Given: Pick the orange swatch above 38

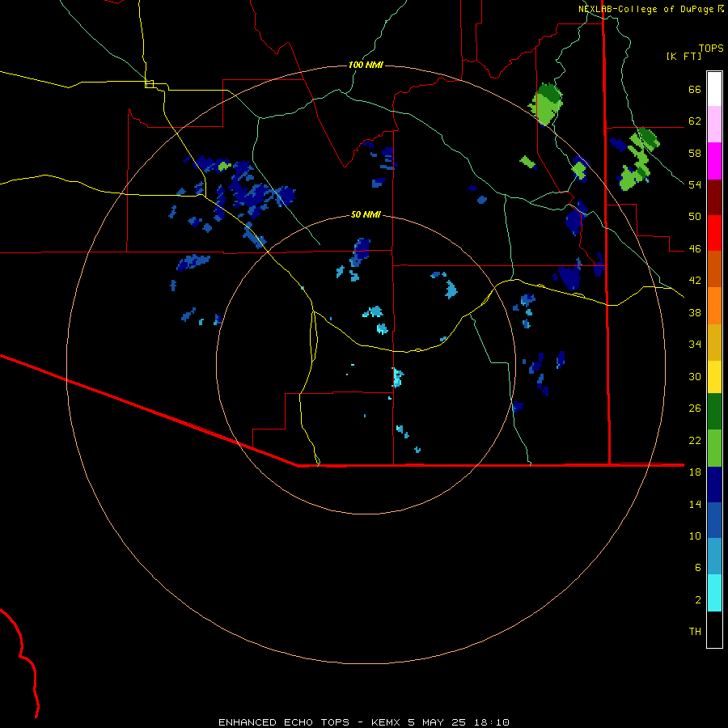Looking at the screenshot, I should [x=714, y=306].
